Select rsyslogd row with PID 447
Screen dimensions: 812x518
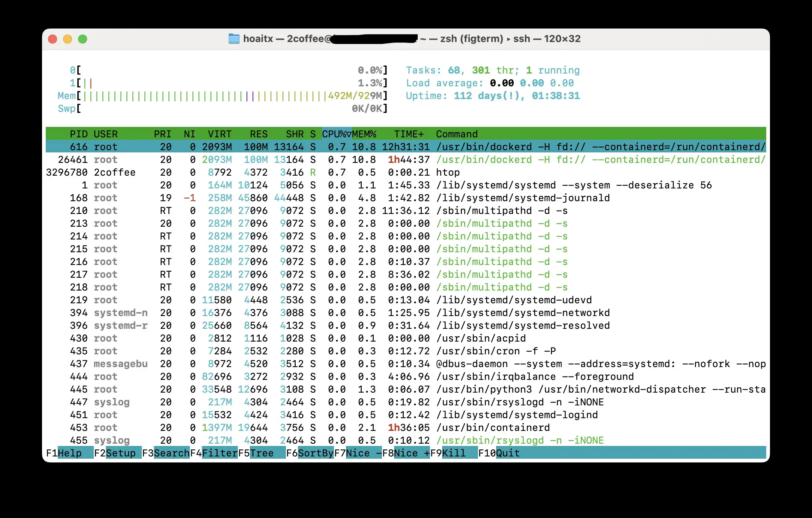pos(406,402)
